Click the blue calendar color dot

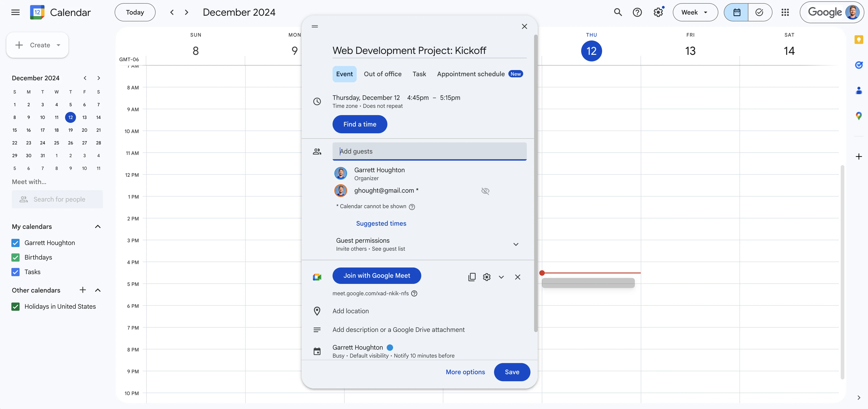tap(390, 347)
